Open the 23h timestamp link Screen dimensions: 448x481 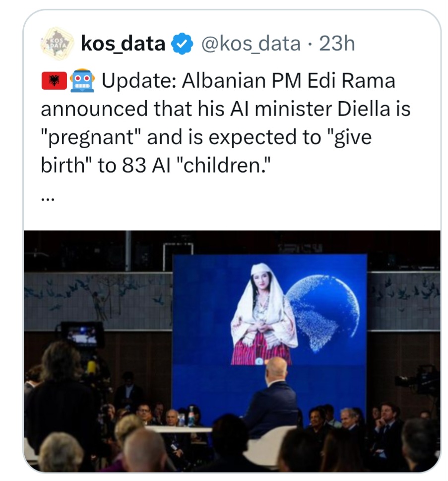coord(337,44)
